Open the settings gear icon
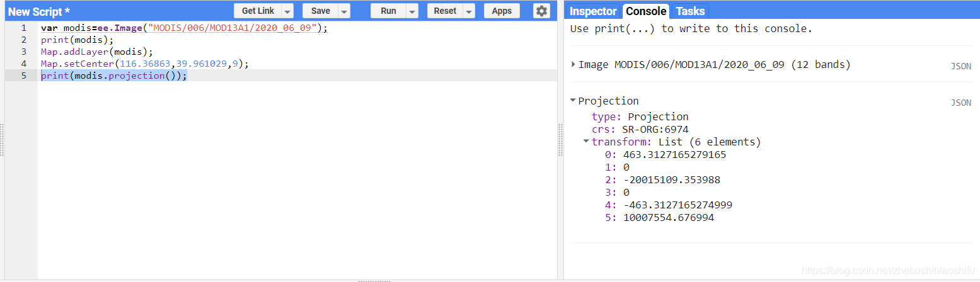The image size is (980, 282). point(541,11)
